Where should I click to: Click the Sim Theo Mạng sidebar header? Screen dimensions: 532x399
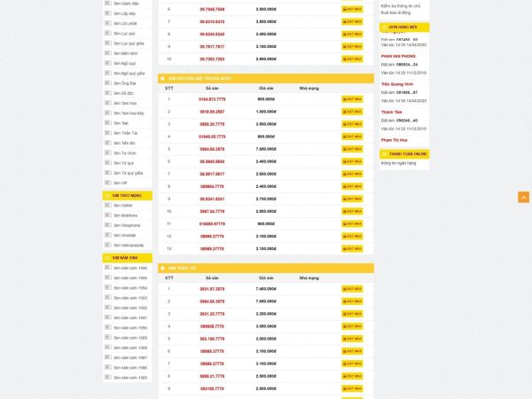pos(128,195)
